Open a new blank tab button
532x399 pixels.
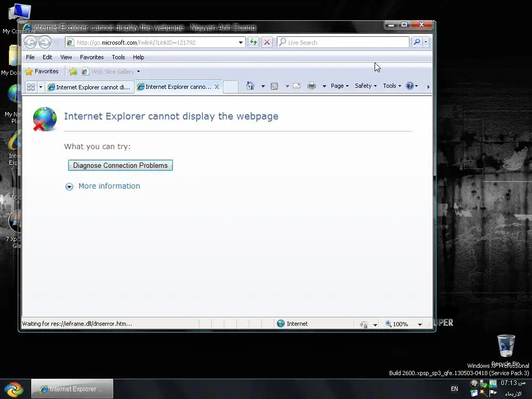point(230,87)
